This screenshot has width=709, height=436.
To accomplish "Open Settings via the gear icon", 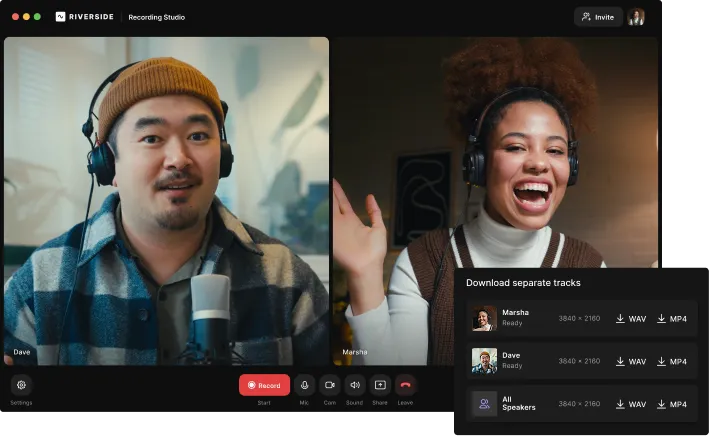I will coord(21,385).
